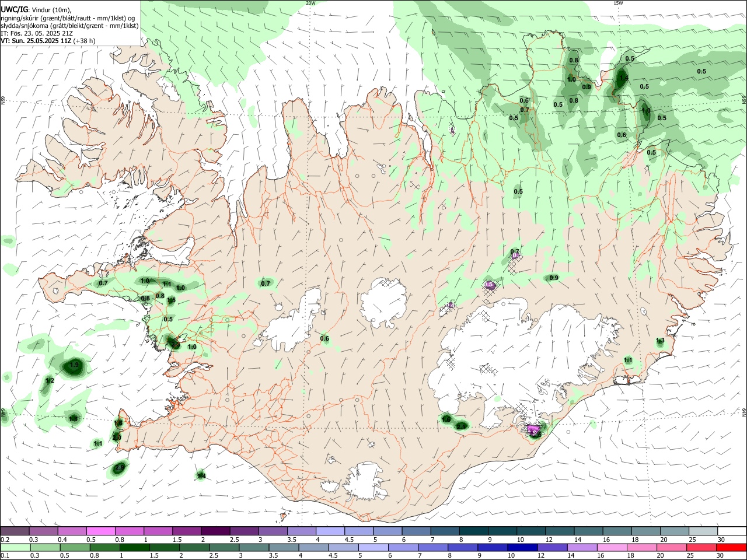Image resolution: width=747 pixels, height=560 pixels.
Task: Click the 'UWC/IG: Vindur (10m)' title text
Action: pos(36,9)
